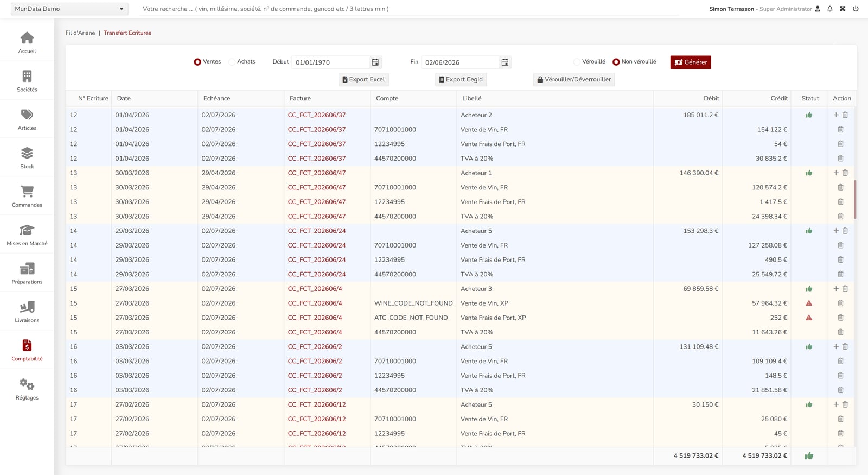Open calendar picker for Début date

pos(375,62)
